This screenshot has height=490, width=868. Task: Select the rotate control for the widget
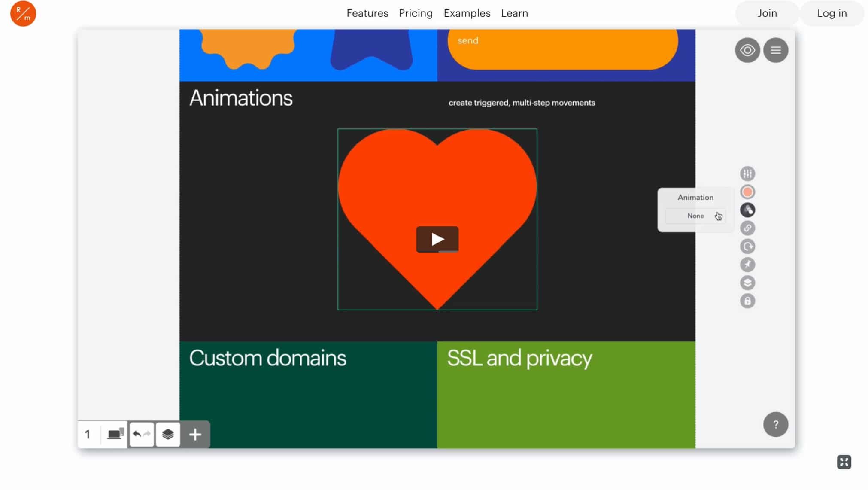[747, 246]
